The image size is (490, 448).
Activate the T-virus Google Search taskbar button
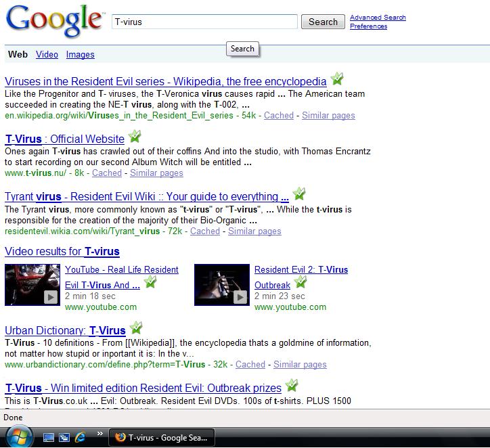point(162,437)
